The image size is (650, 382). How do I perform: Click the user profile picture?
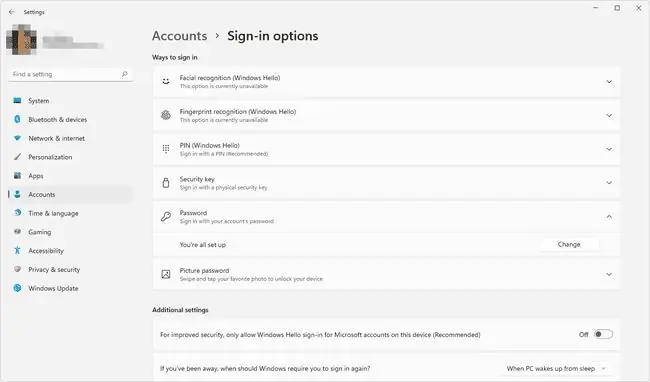pyautogui.click(x=21, y=40)
